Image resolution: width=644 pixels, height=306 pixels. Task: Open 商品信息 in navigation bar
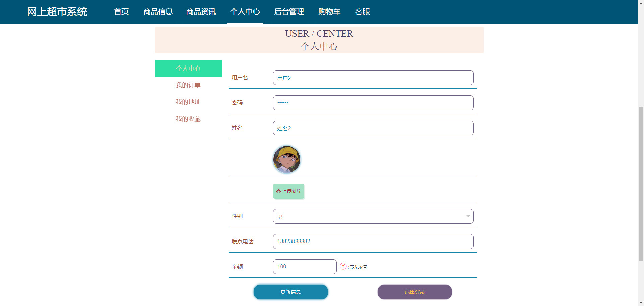coord(158,12)
